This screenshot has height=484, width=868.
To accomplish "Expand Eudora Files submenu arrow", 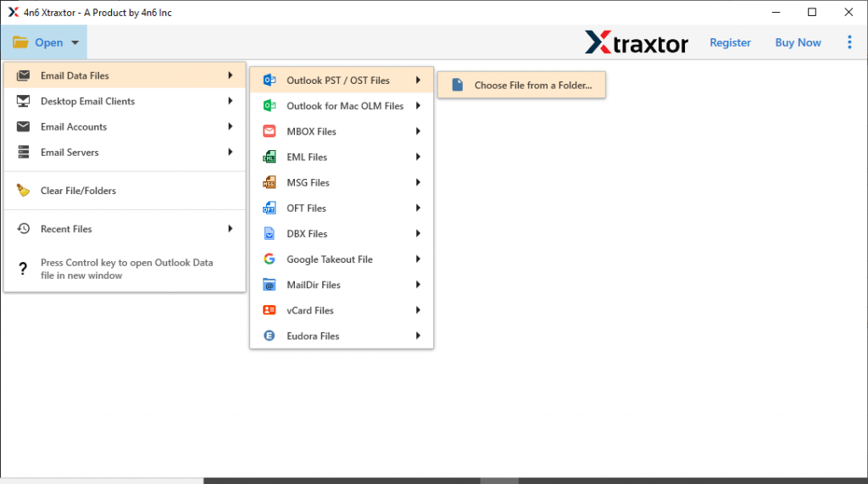I will [x=418, y=336].
